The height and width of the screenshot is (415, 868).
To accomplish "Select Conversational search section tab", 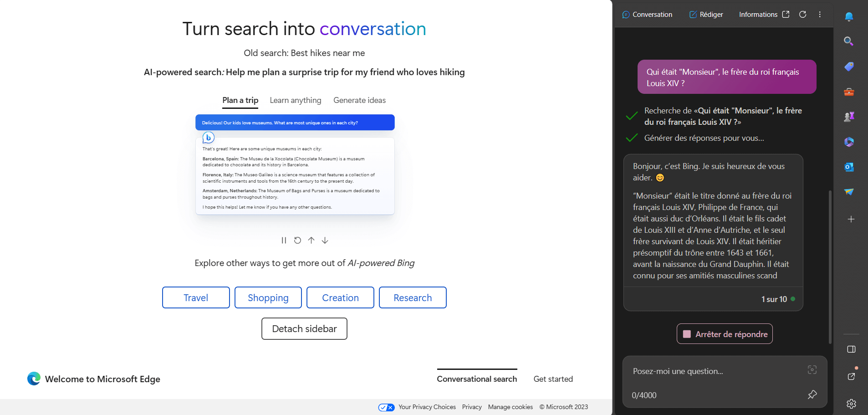I will 477,379.
